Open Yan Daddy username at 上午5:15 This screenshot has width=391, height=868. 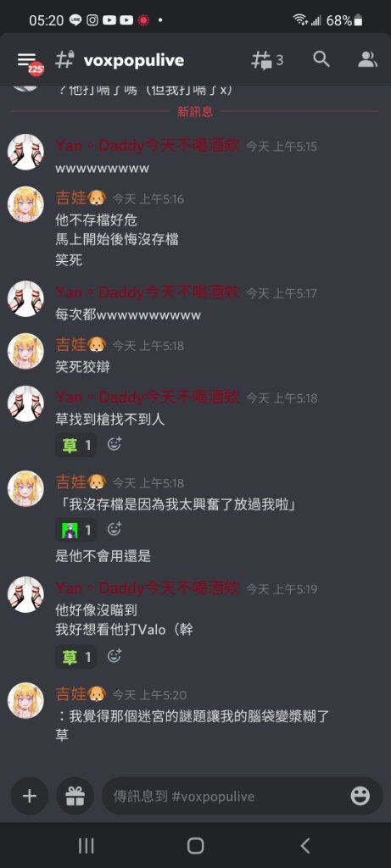coord(148,146)
